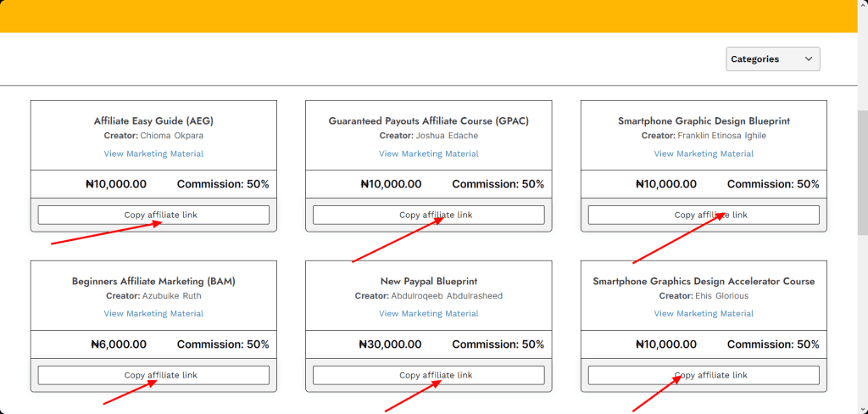Screen dimensions: 868x414
Task: View marketing material for Ehis Glorious's course
Action: point(704,314)
